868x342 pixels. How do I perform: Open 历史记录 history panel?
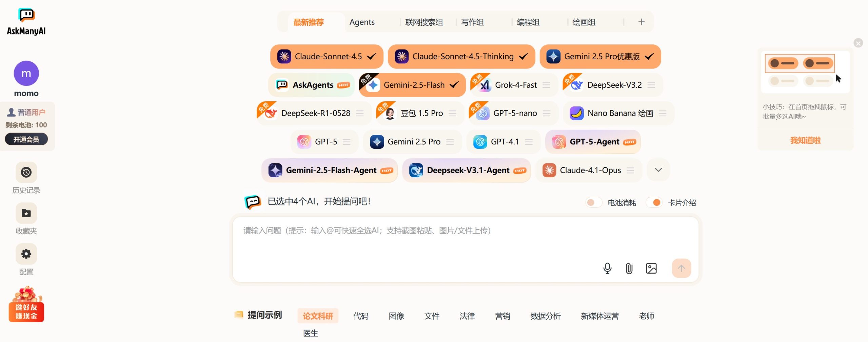(26, 173)
